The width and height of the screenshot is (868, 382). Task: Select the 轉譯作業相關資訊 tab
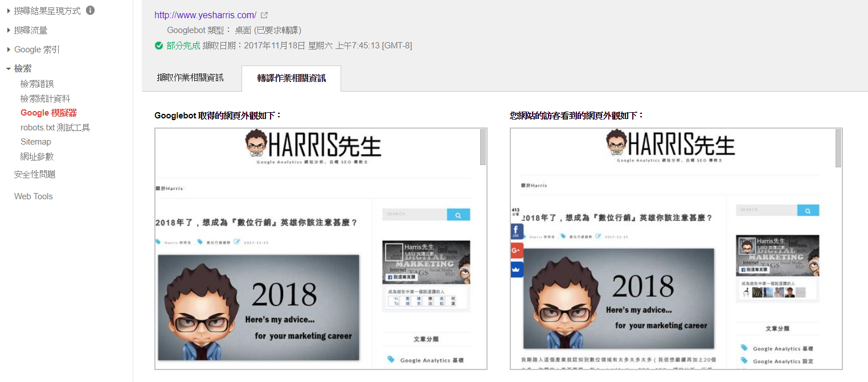pos(291,79)
